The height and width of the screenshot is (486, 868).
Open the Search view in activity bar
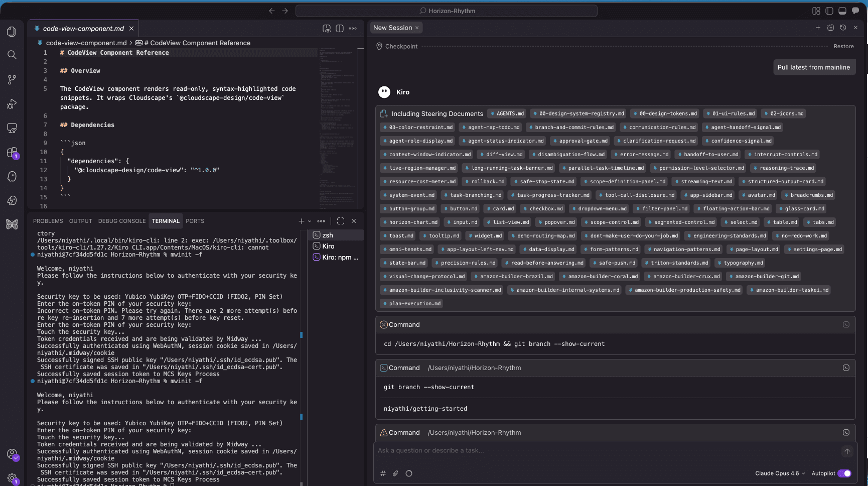click(12, 55)
